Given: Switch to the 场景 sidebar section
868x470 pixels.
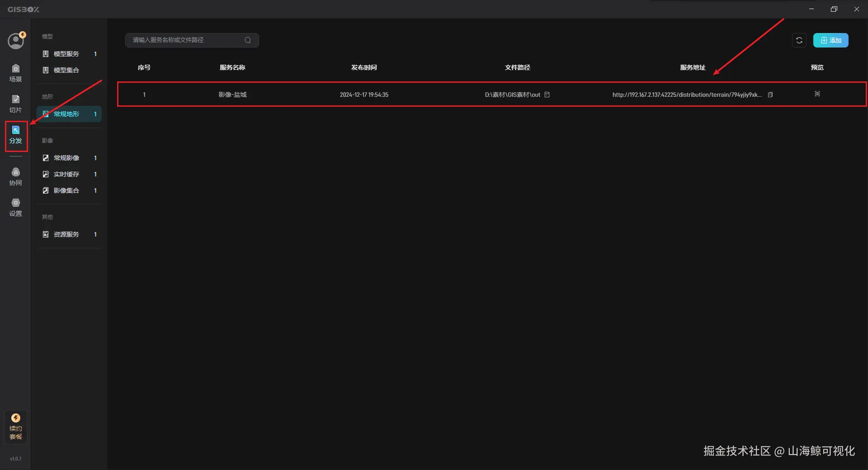Looking at the screenshot, I should click(15, 73).
